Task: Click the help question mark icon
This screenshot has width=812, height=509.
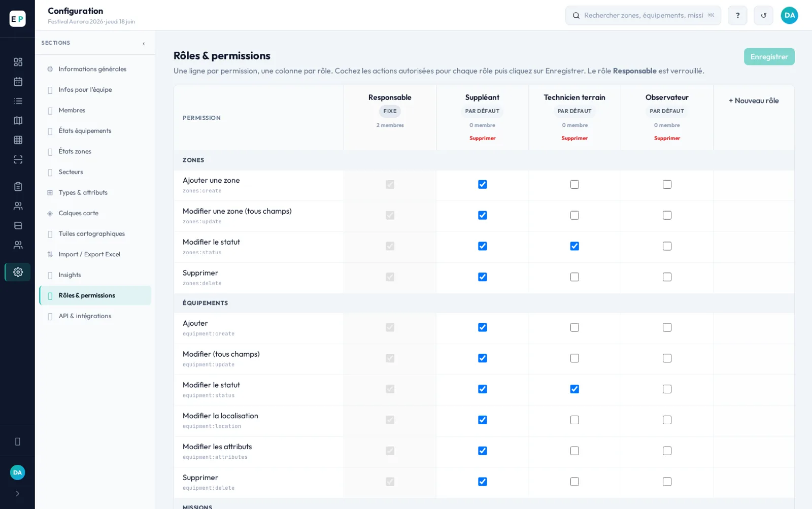Action: 737,15
